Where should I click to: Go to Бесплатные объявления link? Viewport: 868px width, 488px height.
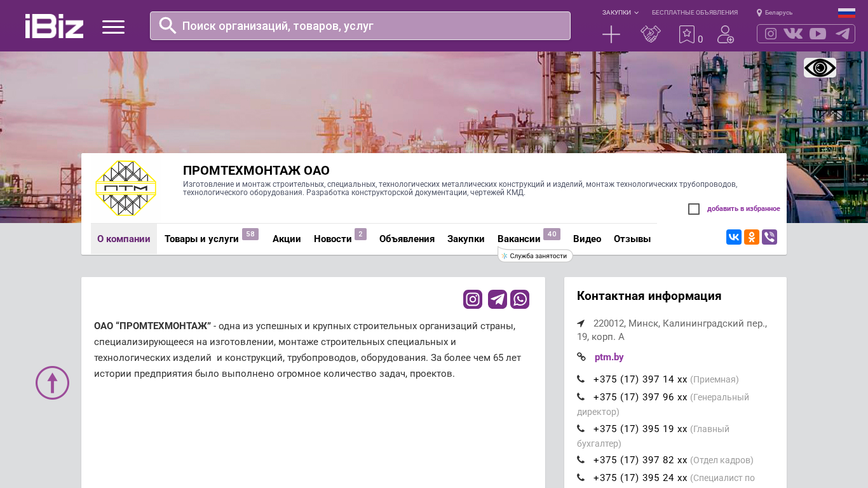(695, 13)
